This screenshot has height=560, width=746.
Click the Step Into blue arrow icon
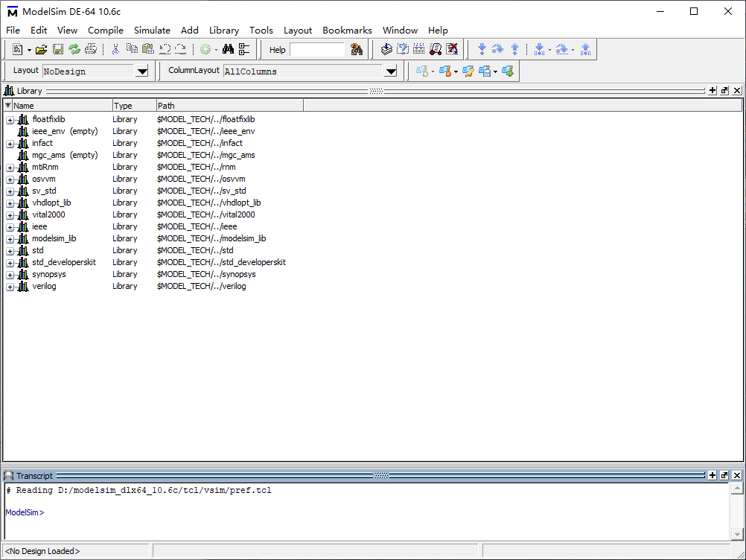(482, 49)
